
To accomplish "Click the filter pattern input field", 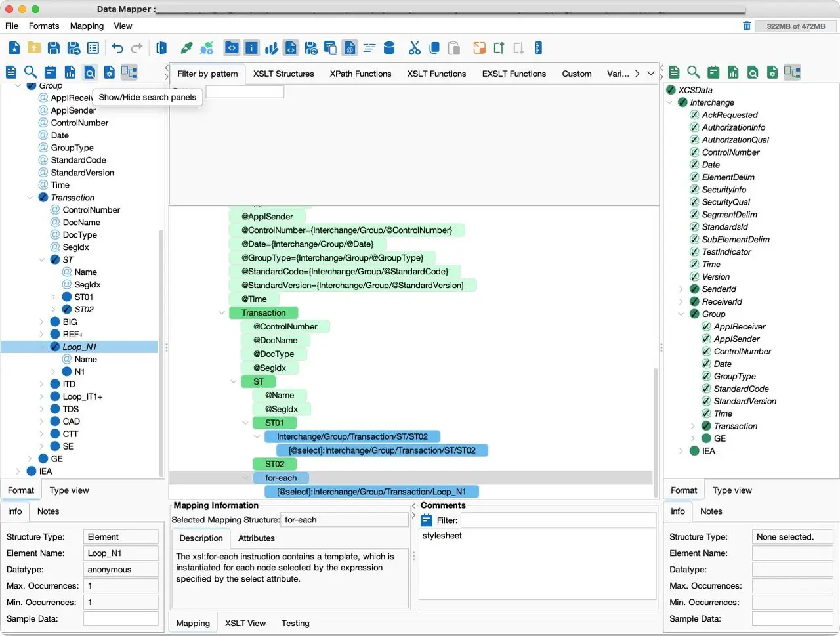I will point(245,92).
